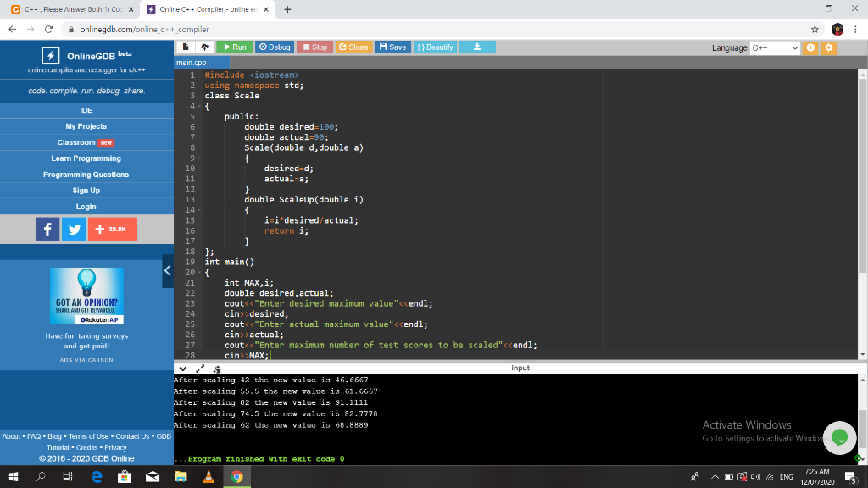Open VLC media player from taskbar

pos(209,476)
